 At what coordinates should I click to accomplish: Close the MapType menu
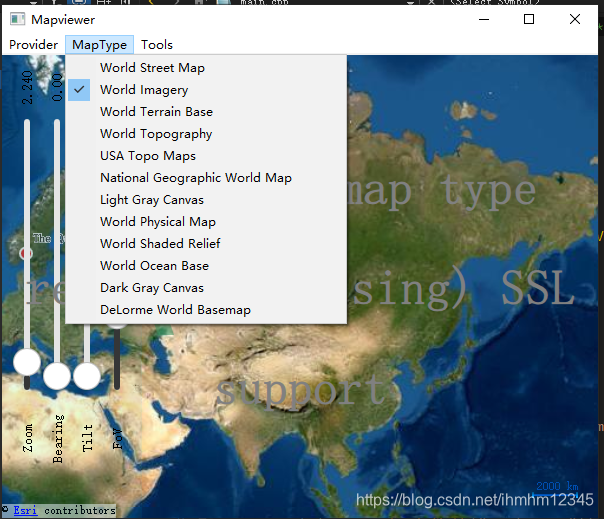99,45
